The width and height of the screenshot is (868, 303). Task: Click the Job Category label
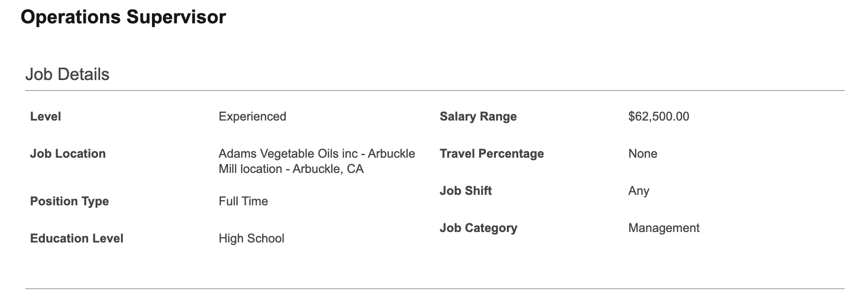pos(478,228)
